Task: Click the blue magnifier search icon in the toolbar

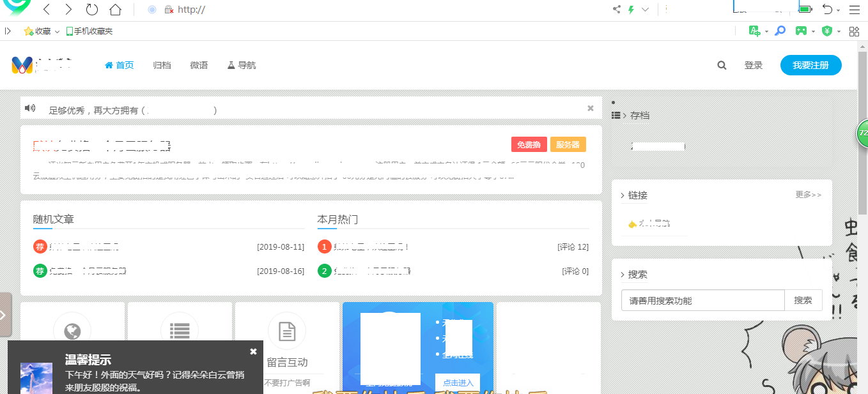Action: click(x=780, y=30)
